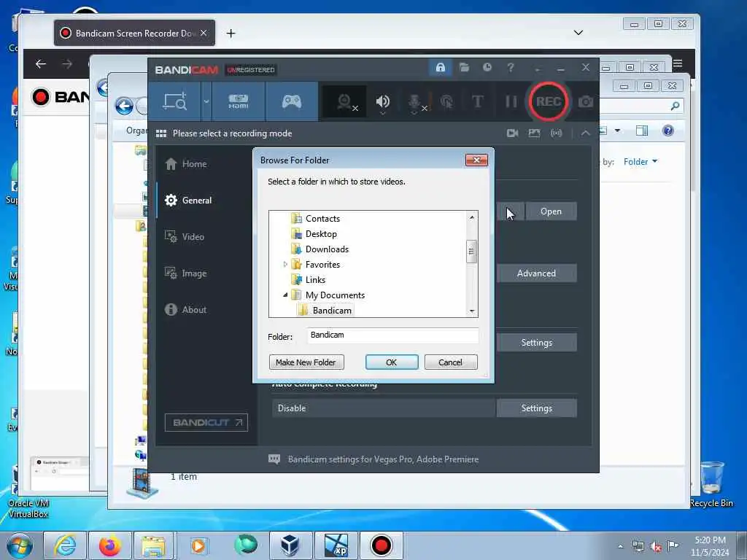Collapse the panel with the up chevron

(x=586, y=133)
